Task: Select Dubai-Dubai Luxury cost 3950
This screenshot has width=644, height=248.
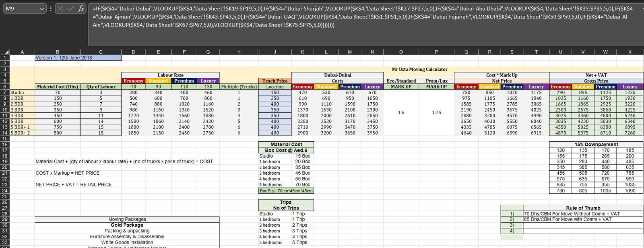Action: (372, 133)
